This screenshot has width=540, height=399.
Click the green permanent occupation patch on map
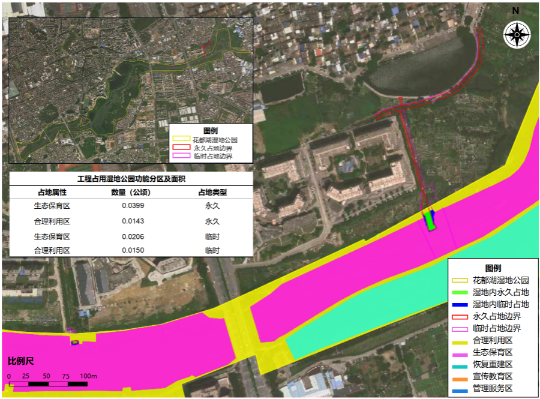tap(429, 221)
